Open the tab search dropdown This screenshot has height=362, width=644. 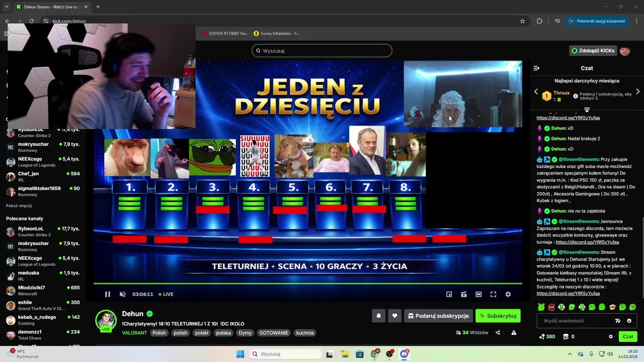coord(7,7)
